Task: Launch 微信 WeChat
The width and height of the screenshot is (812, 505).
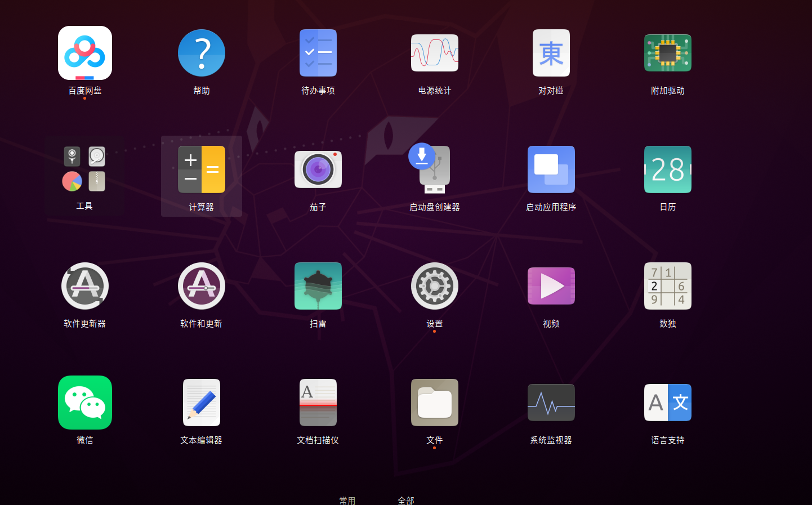Action: coord(85,403)
